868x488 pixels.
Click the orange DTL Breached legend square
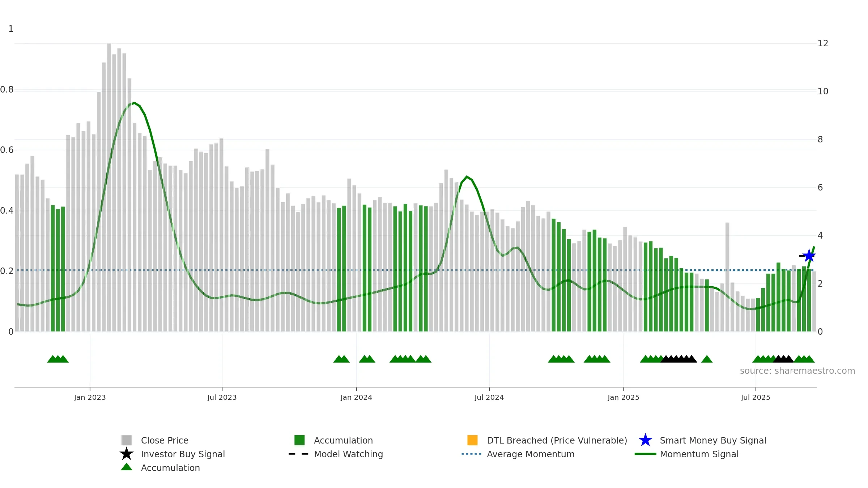click(472, 440)
